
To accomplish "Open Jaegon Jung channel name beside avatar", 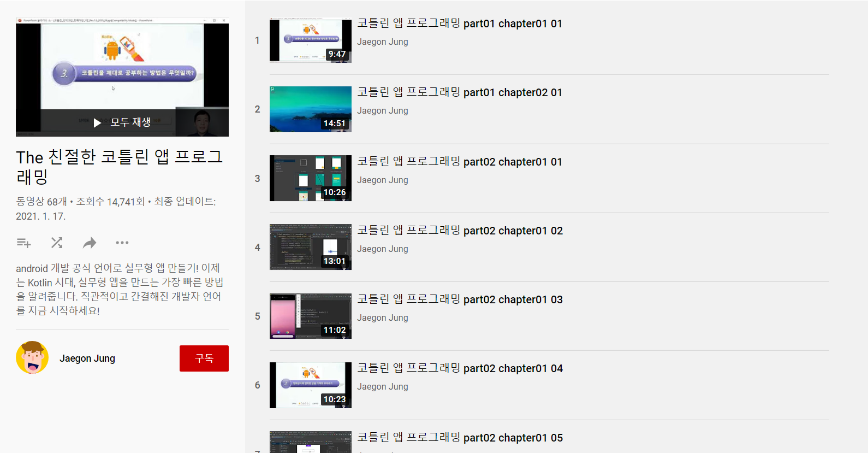I will point(87,358).
